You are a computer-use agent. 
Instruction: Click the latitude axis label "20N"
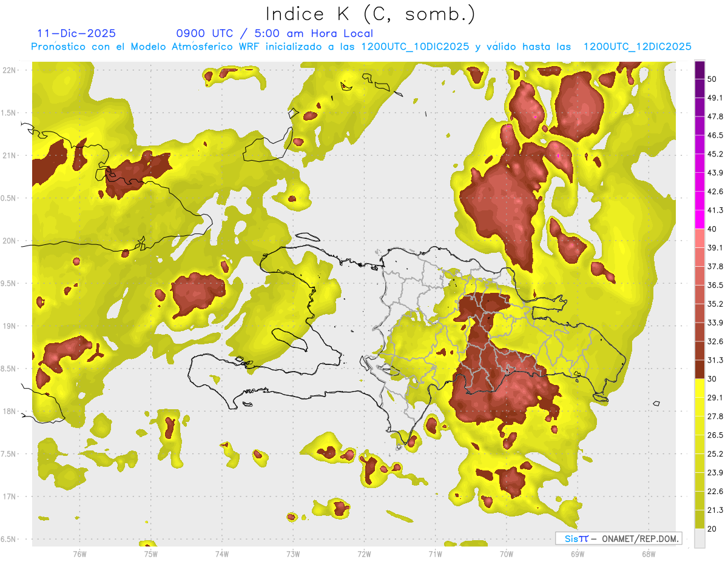pyautogui.click(x=8, y=241)
